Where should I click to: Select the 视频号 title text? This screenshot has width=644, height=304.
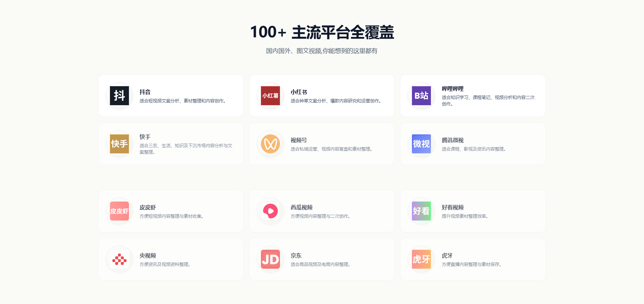[x=299, y=140]
